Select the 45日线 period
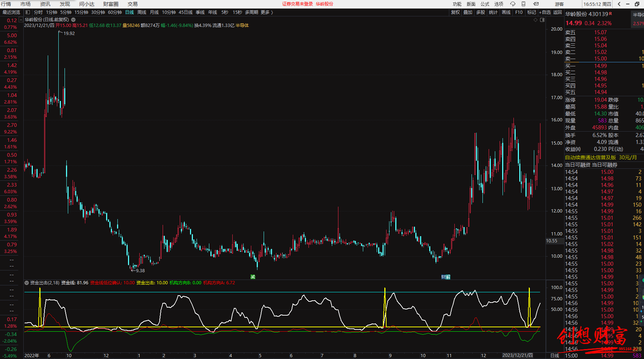The image size is (644, 359). click(x=186, y=12)
